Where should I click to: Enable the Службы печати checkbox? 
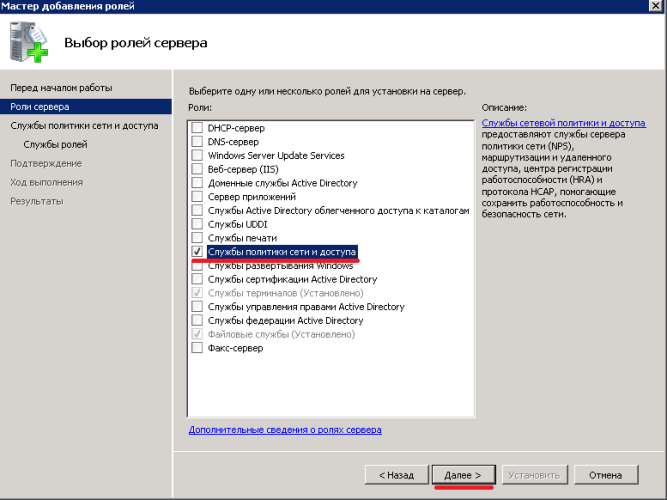point(197,238)
